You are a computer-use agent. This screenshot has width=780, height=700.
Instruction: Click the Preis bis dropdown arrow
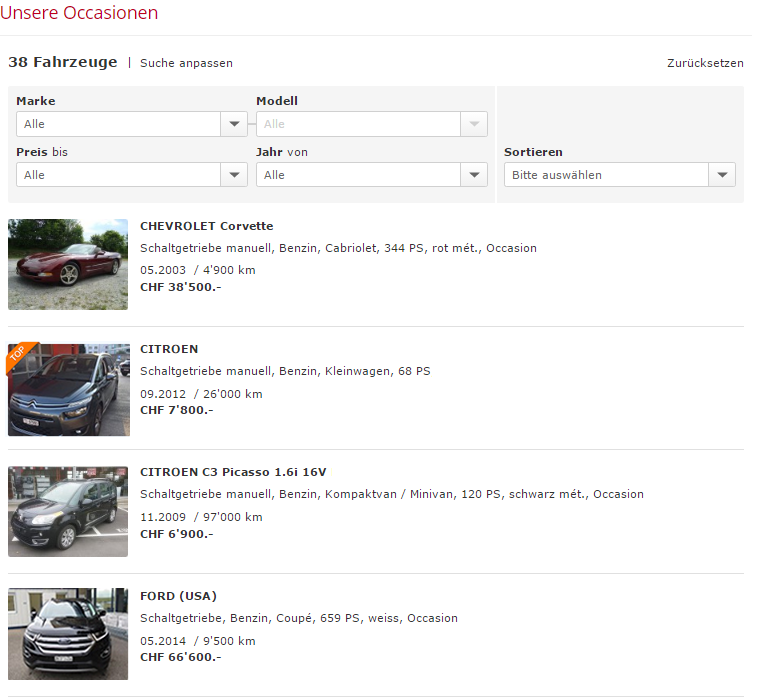tap(234, 175)
